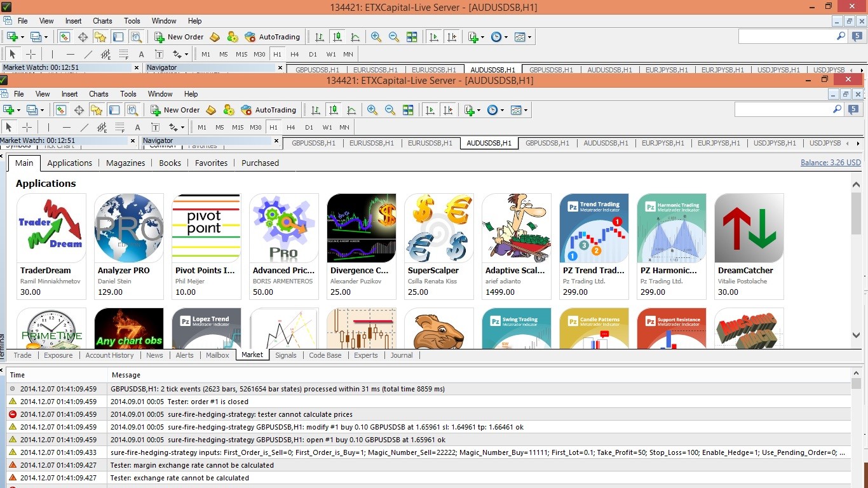Toggle AutoTrading in the back window
Viewport: 868px width, 488px height.
coord(273,37)
